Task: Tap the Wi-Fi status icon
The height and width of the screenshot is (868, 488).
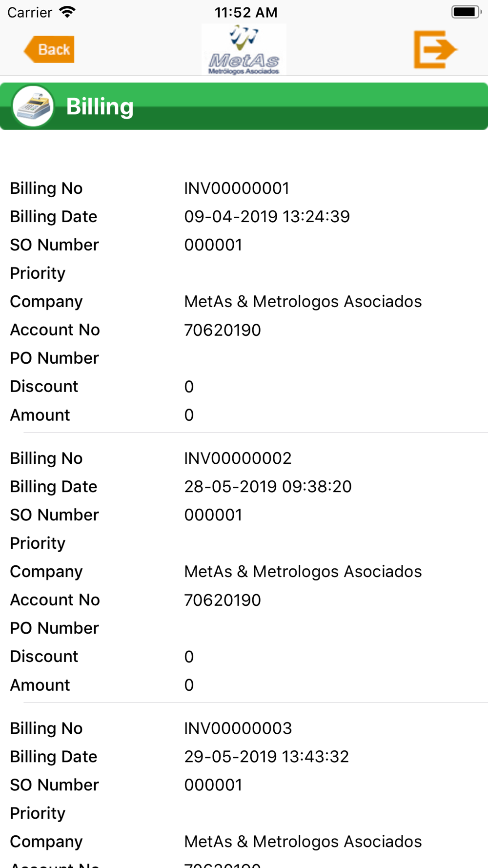Action: [x=67, y=12]
